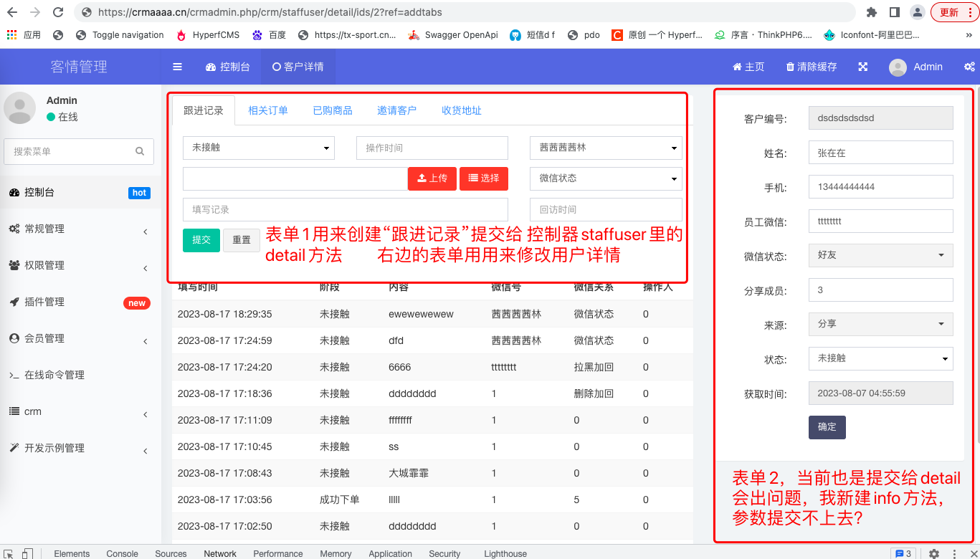The height and width of the screenshot is (559, 980).
Task: Open 插件管理 sidebar item
Action: click(x=80, y=302)
